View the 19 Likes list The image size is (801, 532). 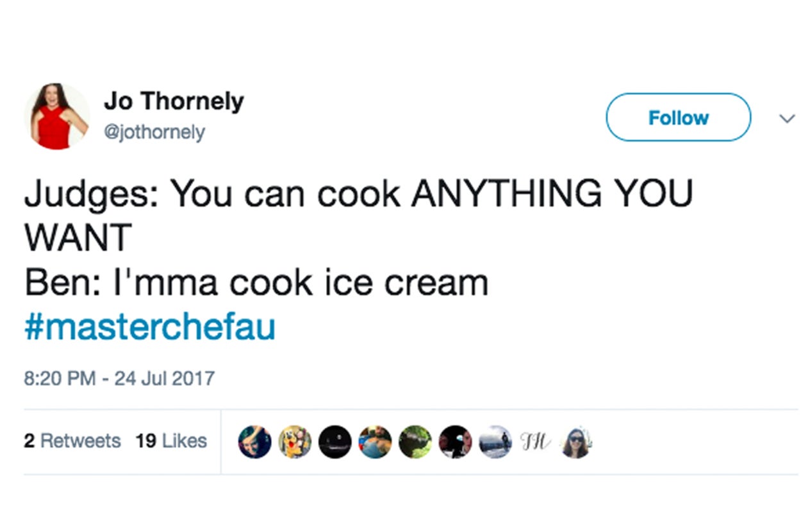tap(171, 441)
